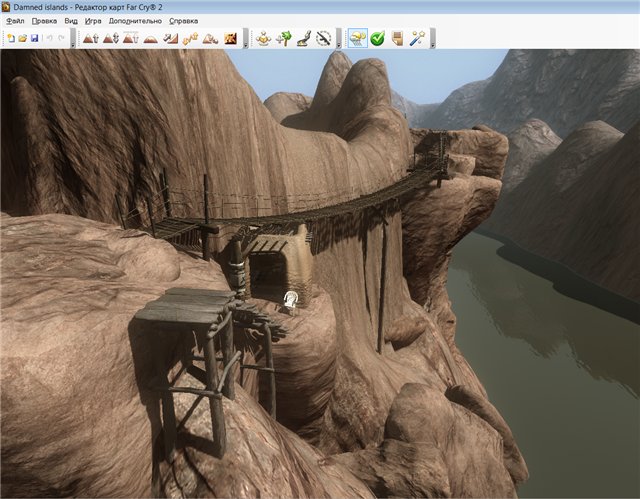The height and width of the screenshot is (499, 640).
Task: Expand the environment toolbar overflow arrow
Action: (x=433, y=38)
